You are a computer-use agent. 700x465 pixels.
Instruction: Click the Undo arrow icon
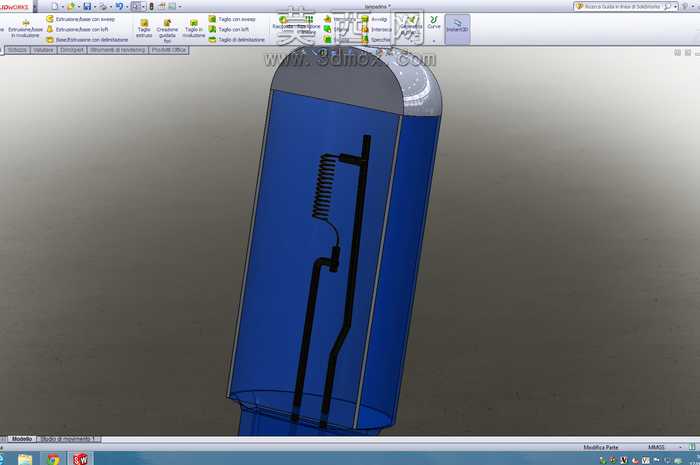pyautogui.click(x=119, y=6)
